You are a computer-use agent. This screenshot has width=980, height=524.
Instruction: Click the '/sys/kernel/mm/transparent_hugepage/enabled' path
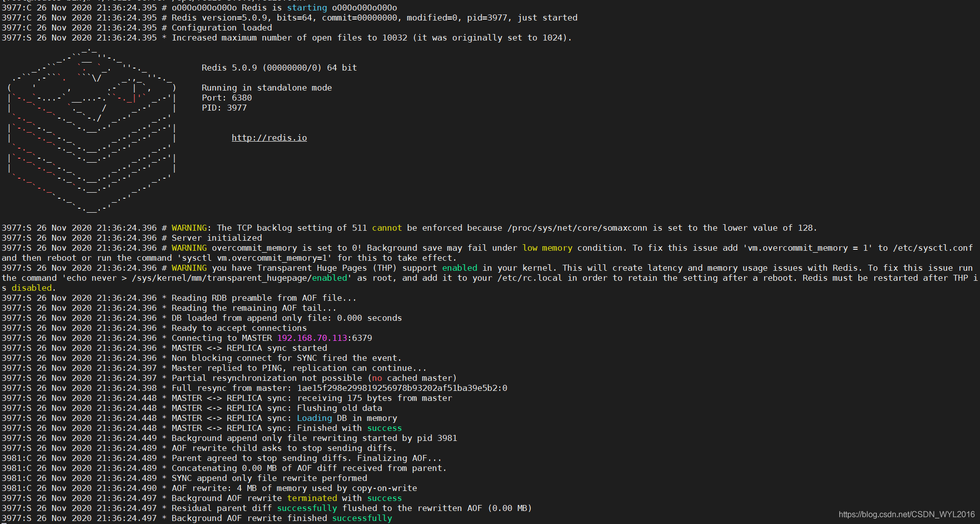[239, 278]
